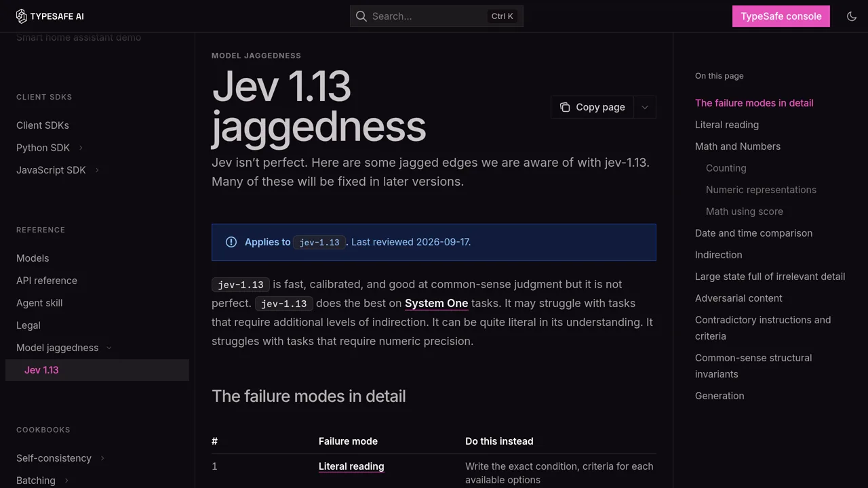This screenshot has width=868, height=488.
Task: Click the Copy page button
Action: click(x=593, y=107)
